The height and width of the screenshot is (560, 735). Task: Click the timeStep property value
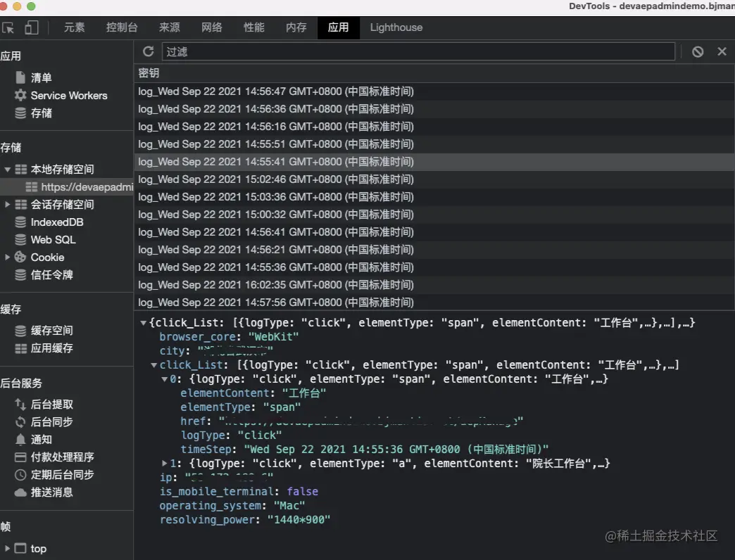point(396,450)
